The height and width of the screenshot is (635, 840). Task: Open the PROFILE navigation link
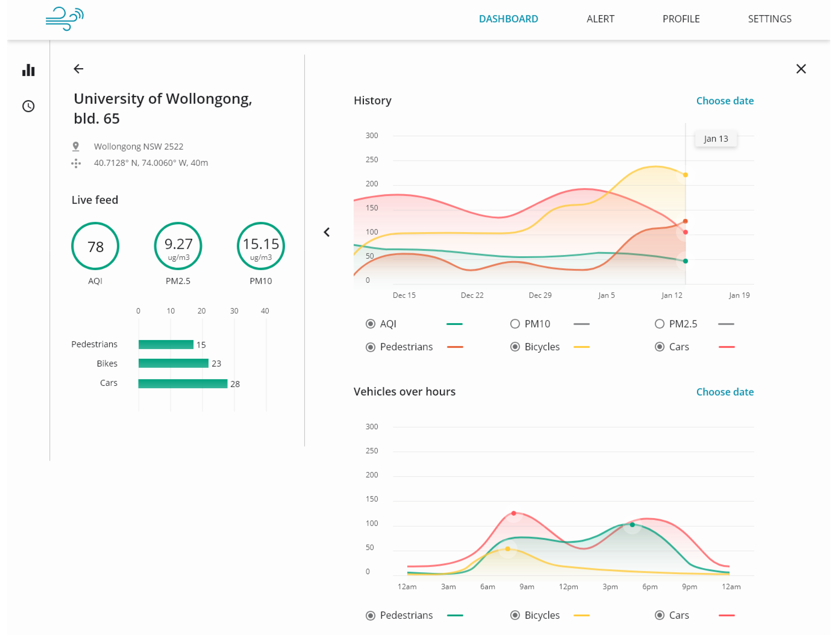click(681, 19)
